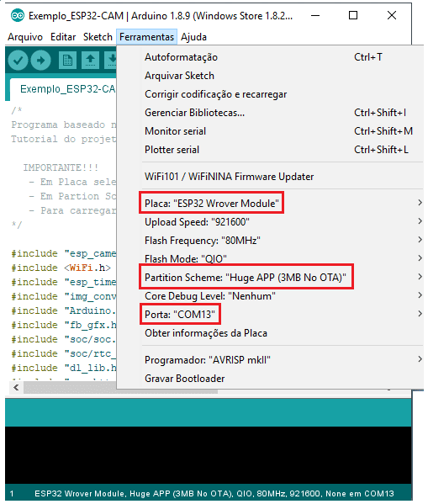Expand Placa "ESP32 Wrover Module" submenu
This screenshot has height=504, width=428.
[x=270, y=204]
